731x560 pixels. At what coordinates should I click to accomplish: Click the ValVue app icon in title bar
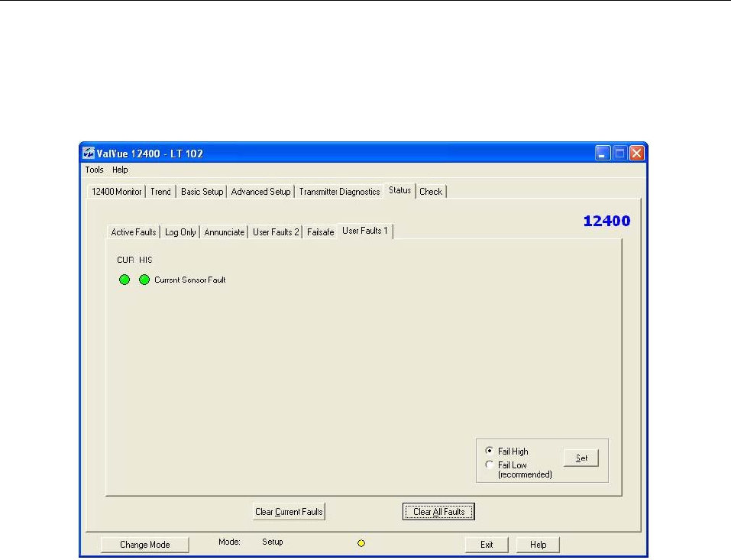pyautogui.click(x=88, y=153)
